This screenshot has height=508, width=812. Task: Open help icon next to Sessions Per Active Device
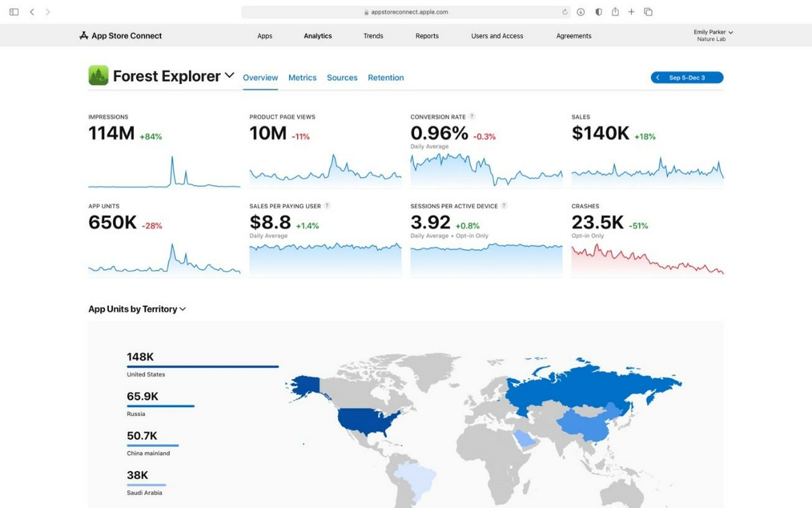[504, 206]
